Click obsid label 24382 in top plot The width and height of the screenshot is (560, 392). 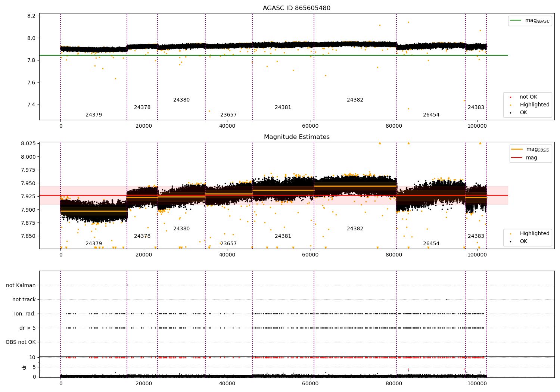click(355, 100)
